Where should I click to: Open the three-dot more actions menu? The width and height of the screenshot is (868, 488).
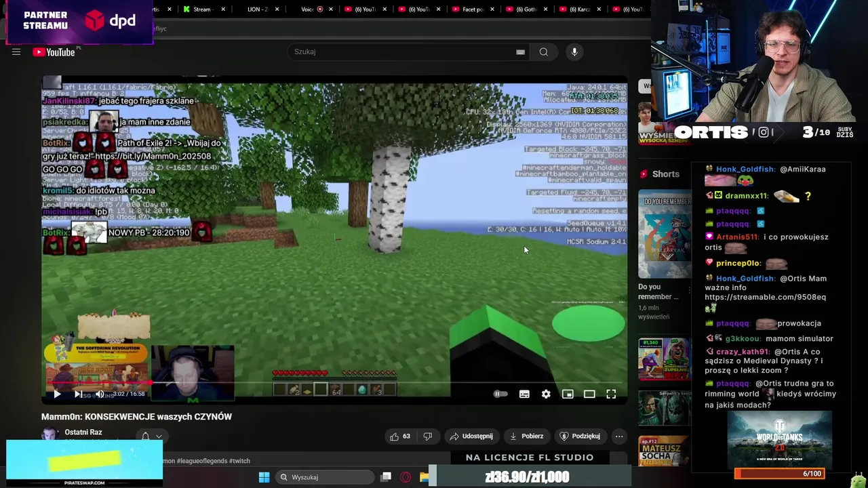click(619, 436)
